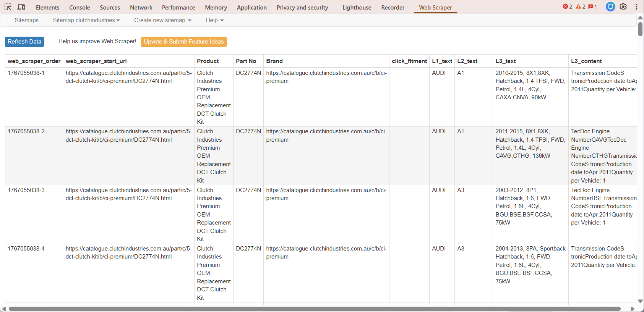Open the Sitemaps menu item

[x=26, y=20]
